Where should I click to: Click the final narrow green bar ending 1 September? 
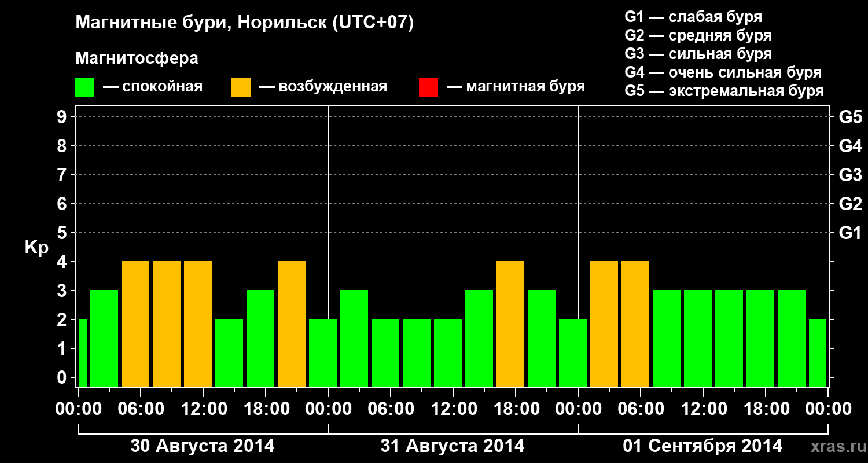click(x=818, y=353)
